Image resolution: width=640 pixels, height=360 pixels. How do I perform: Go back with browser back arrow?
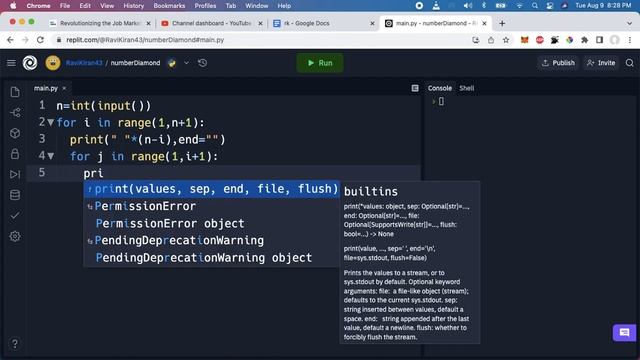10,40
